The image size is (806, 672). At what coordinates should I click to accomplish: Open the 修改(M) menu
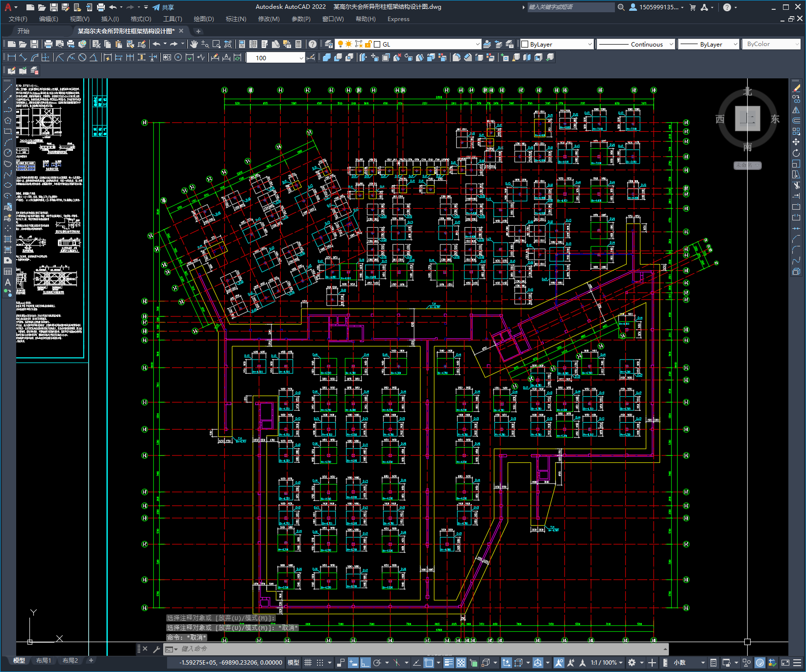pyautogui.click(x=269, y=19)
